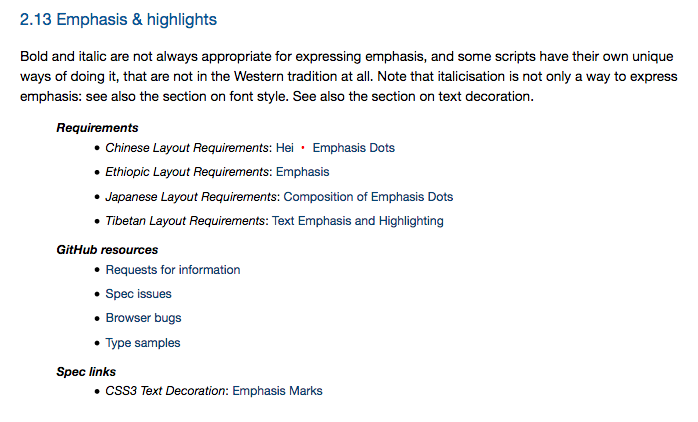The width and height of the screenshot is (698, 422).
Task: Open the "Type samples" link
Action: (x=143, y=343)
